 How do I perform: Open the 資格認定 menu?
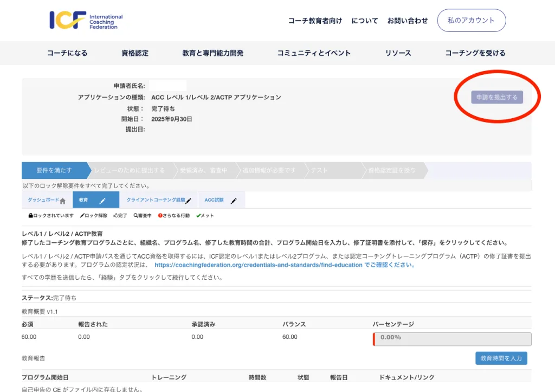[135, 53]
